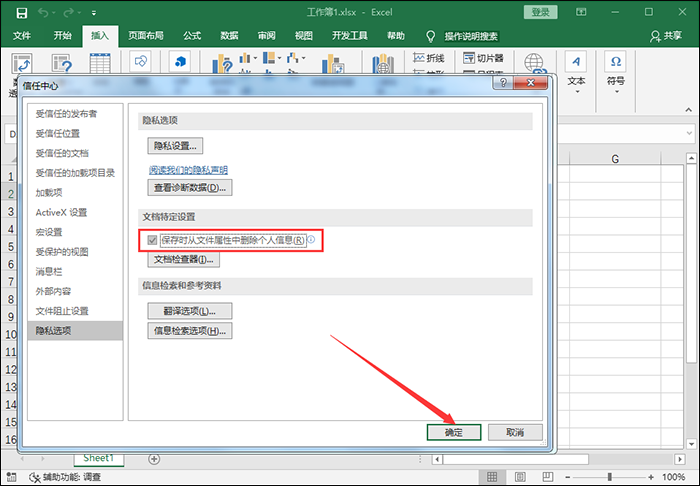Click the 文档检查器 button
This screenshot has width=700, height=486.
click(183, 259)
